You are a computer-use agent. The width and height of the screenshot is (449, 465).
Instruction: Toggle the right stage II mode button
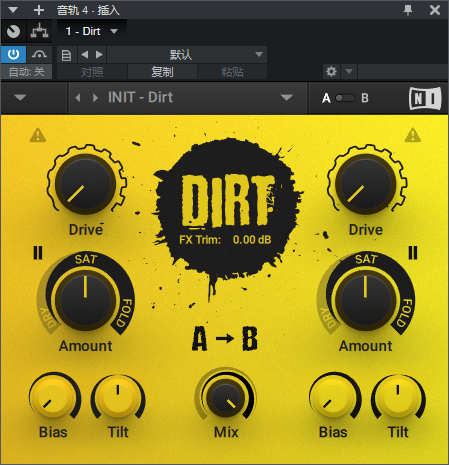tap(413, 253)
